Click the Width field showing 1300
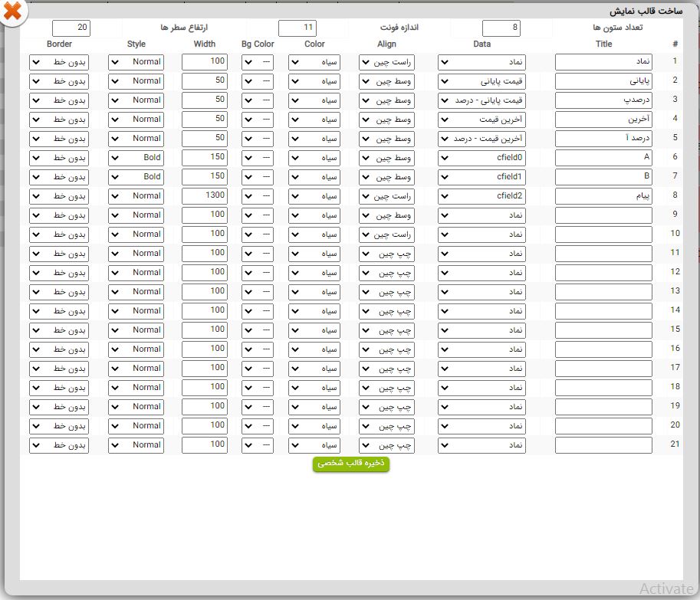 click(x=205, y=196)
